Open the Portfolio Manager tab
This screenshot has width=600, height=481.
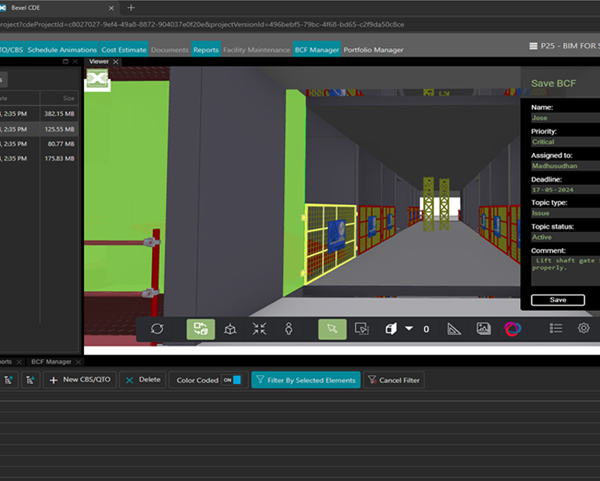(x=373, y=49)
